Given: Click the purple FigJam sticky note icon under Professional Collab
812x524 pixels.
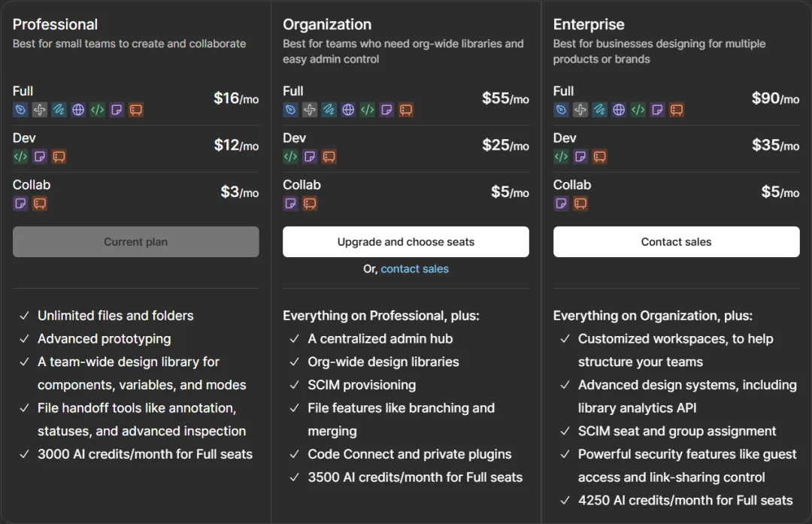Looking at the screenshot, I should pos(20,204).
